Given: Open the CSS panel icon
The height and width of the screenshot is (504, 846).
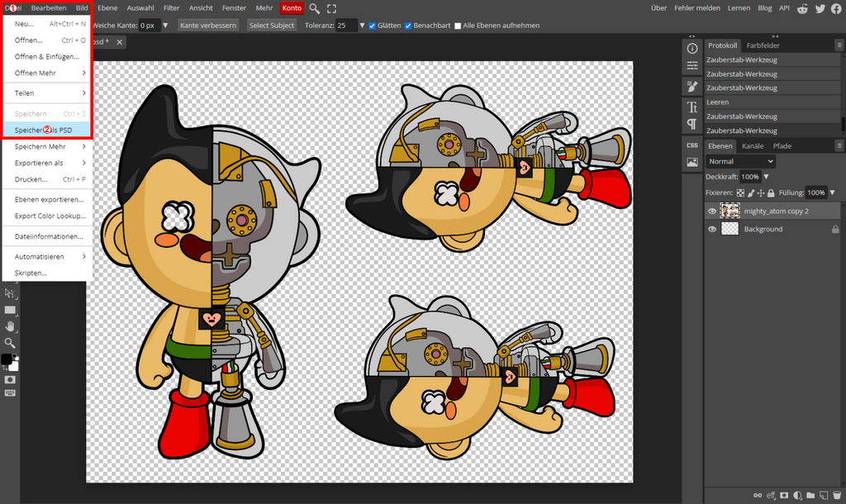Looking at the screenshot, I should (692, 145).
